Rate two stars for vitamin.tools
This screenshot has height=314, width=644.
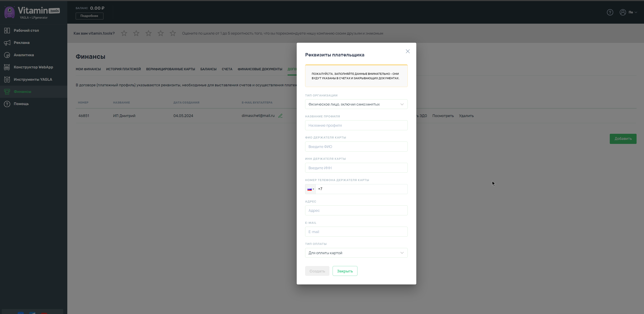[x=136, y=33]
